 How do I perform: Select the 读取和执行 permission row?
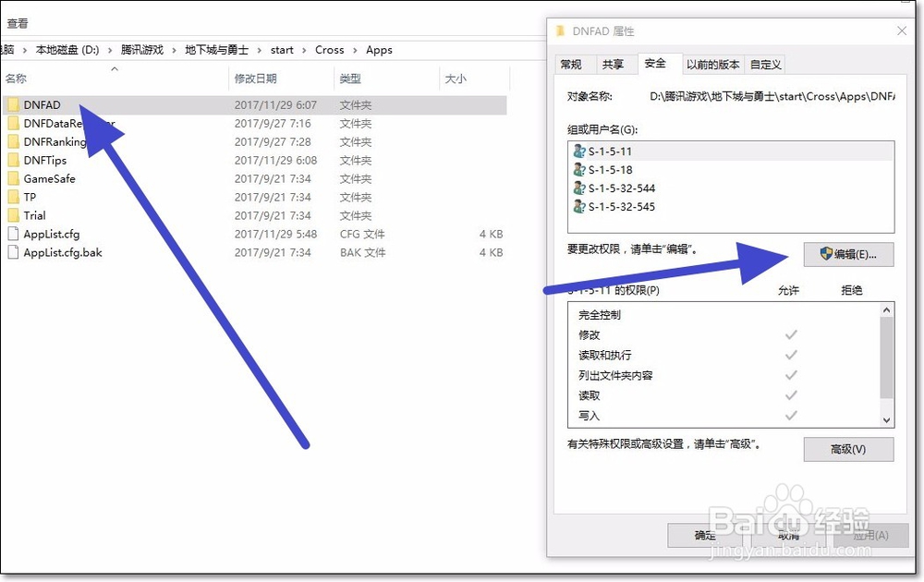[724, 356]
